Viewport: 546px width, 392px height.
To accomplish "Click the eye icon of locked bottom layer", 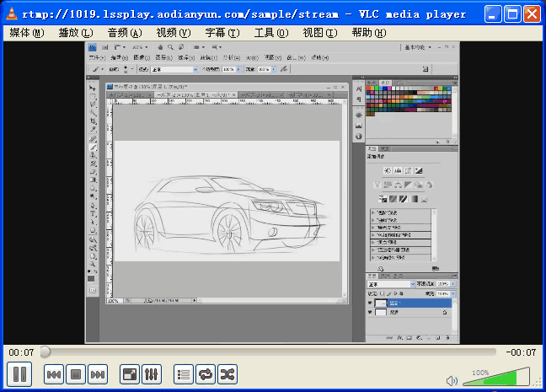I will [x=370, y=312].
